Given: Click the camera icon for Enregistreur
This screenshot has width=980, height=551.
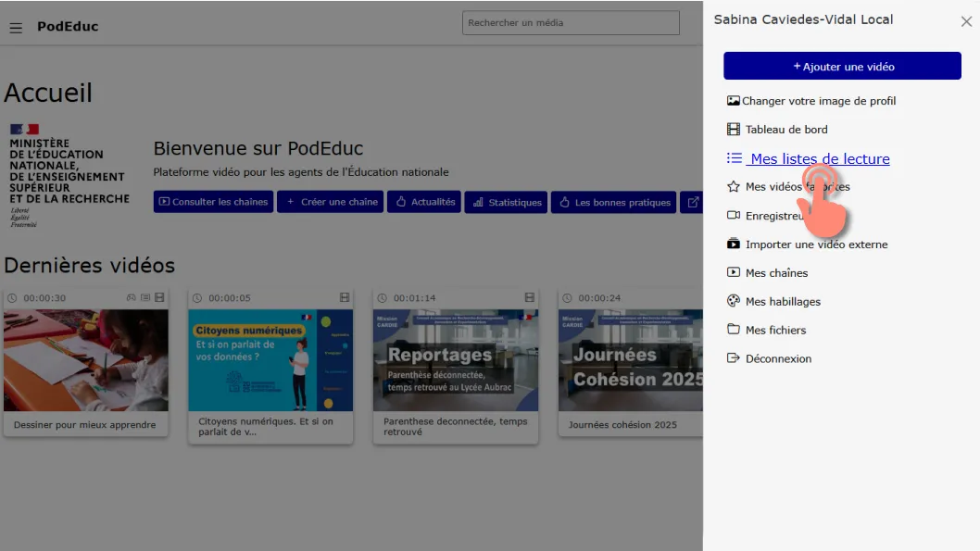Looking at the screenshot, I should click(x=733, y=215).
